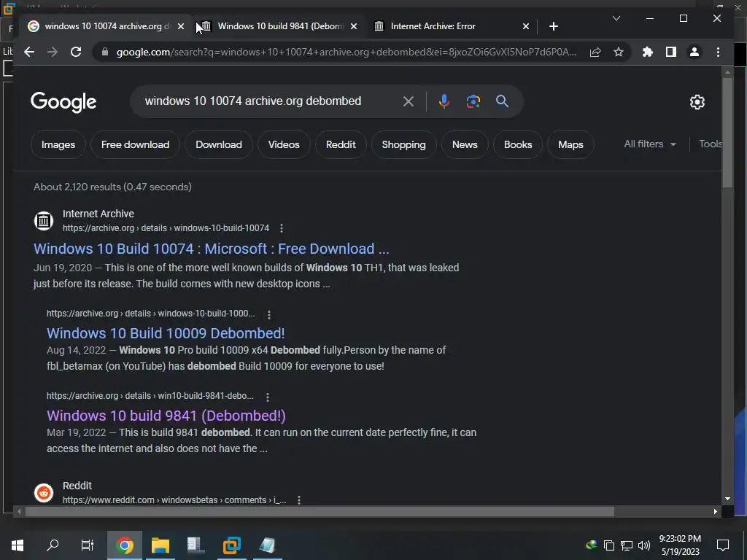Expand the All filters dropdown

(x=650, y=144)
